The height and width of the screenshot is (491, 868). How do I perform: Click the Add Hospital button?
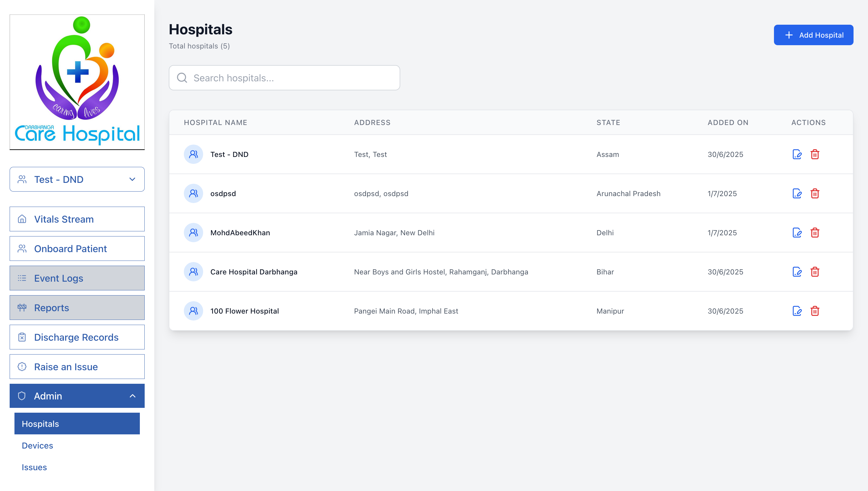click(x=813, y=35)
